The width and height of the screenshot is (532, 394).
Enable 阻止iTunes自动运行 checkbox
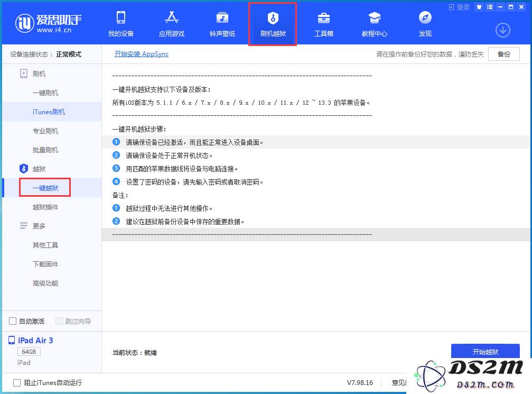point(16,383)
